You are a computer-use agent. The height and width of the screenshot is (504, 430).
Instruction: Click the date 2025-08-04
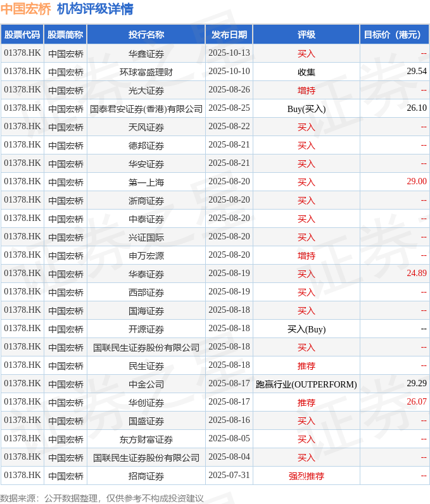tap(229, 457)
